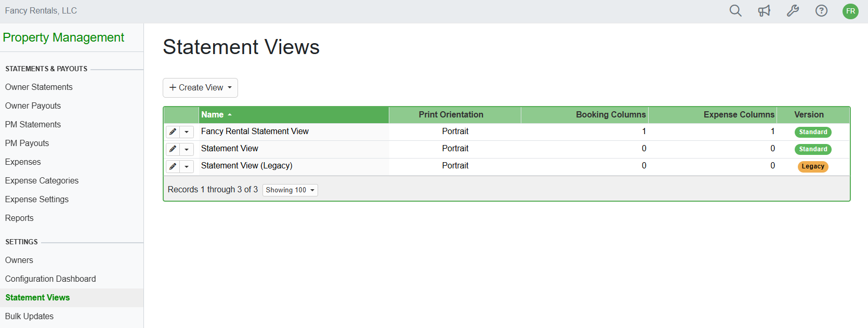
Task: Click pencil icon for the Statement View row
Action: click(173, 149)
